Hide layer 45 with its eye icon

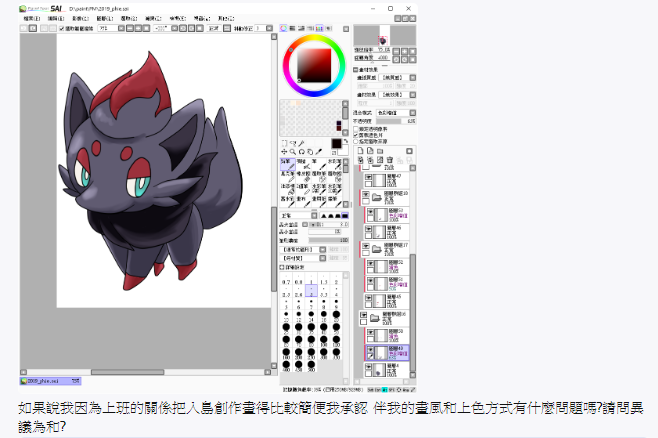point(368,298)
